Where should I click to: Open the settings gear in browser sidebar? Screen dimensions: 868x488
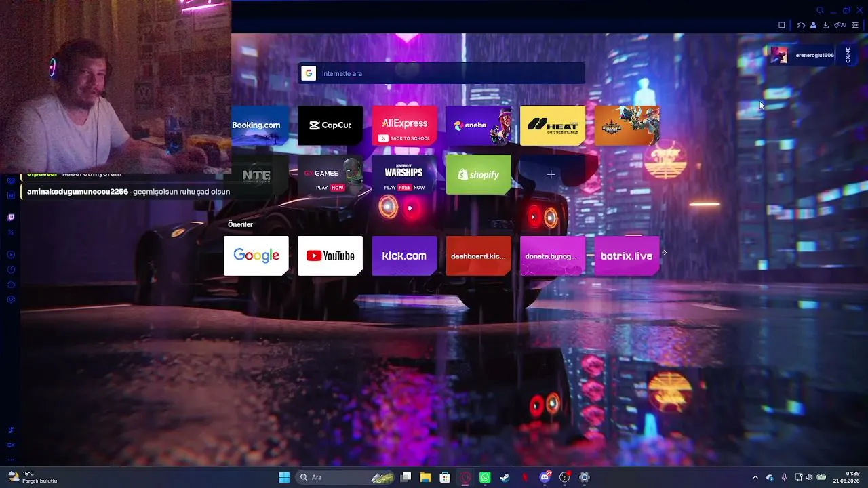coord(11,300)
